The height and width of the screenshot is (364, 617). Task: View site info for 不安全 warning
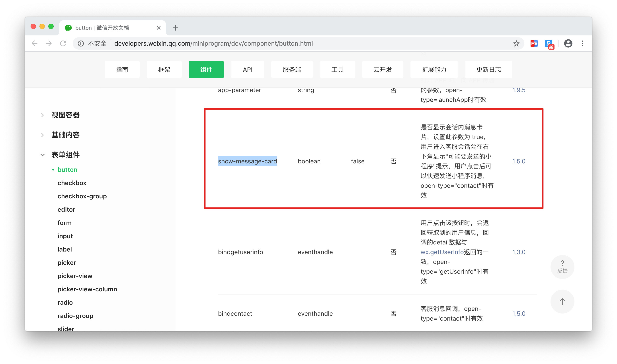tap(81, 43)
